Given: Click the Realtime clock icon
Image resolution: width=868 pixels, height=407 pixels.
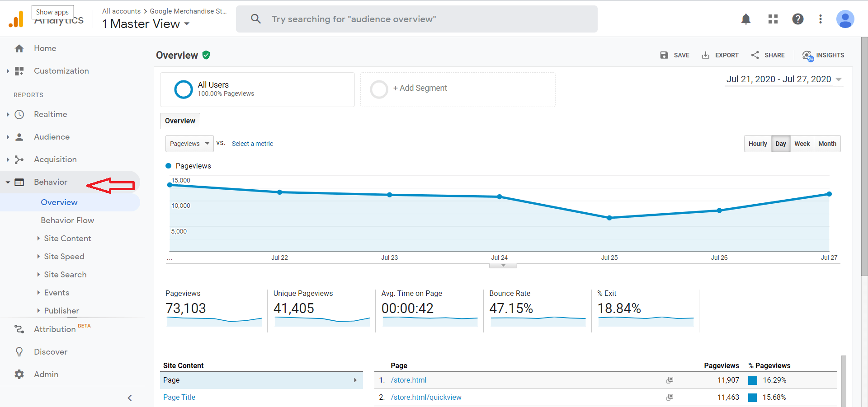Looking at the screenshot, I should pyautogui.click(x=19, y=114).
